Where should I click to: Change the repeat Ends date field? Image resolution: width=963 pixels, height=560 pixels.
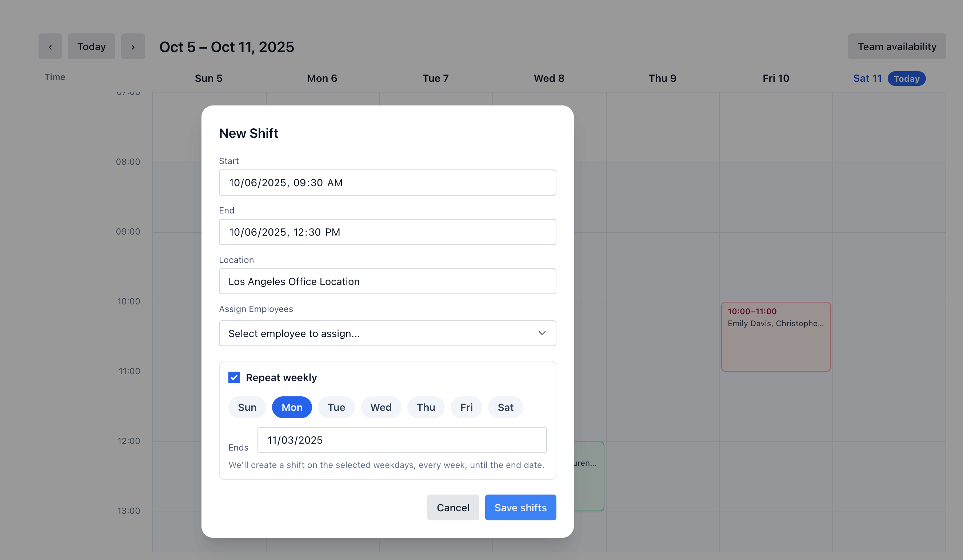click(401, 440)
